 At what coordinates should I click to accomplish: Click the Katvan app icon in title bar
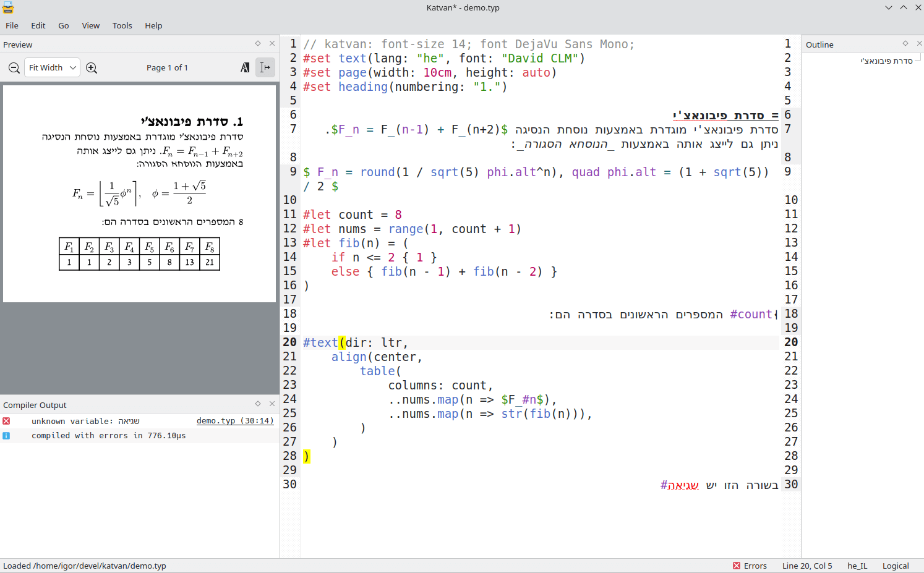coord(8,7)
